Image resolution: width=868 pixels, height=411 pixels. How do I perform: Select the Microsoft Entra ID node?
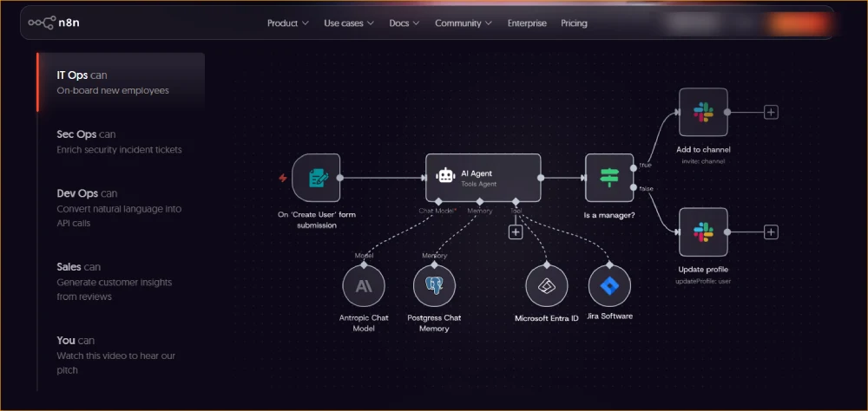click(546, 285)
